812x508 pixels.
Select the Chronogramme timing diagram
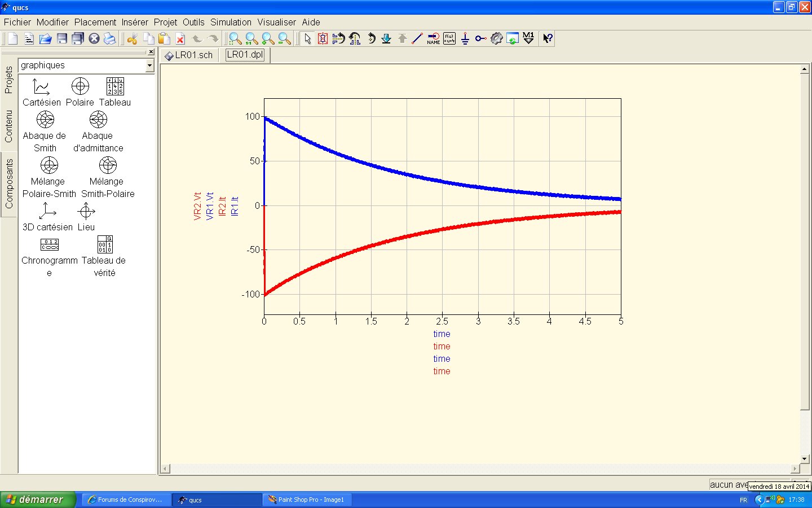50,257
